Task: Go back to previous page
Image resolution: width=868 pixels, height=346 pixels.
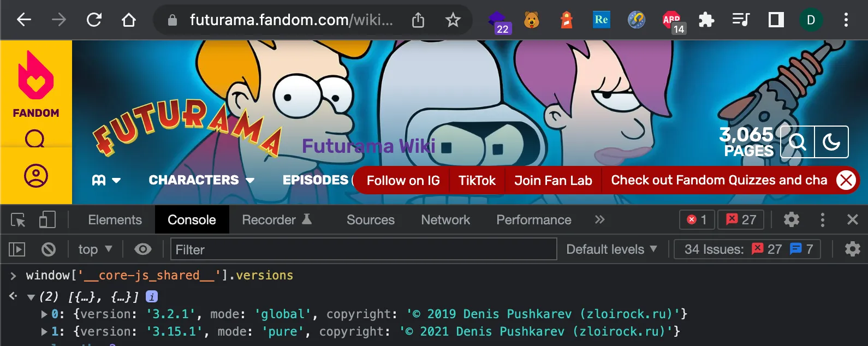Action: tap(24, 20)
